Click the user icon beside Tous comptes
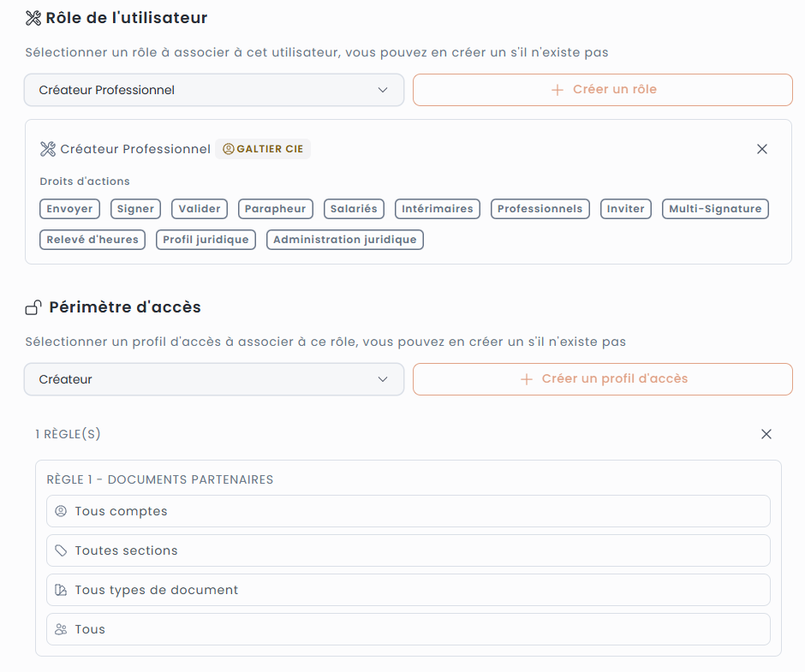Viewport: 805px width, 672px height. 61,511
